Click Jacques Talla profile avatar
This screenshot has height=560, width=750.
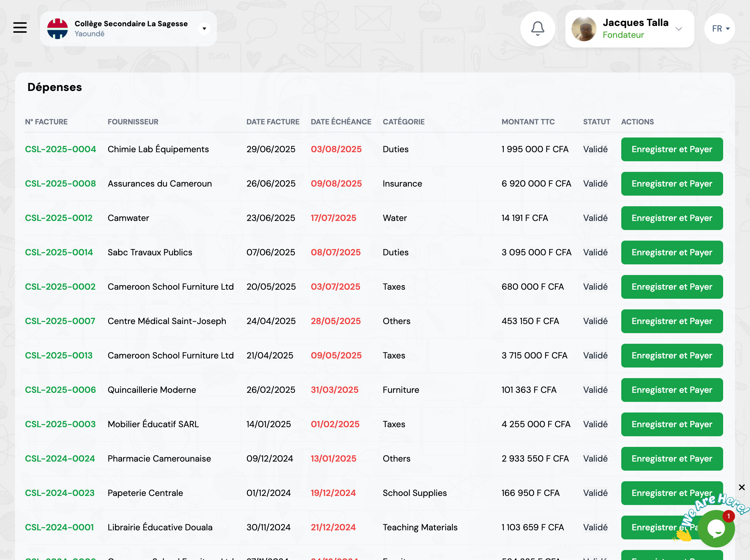pos(584,29)
